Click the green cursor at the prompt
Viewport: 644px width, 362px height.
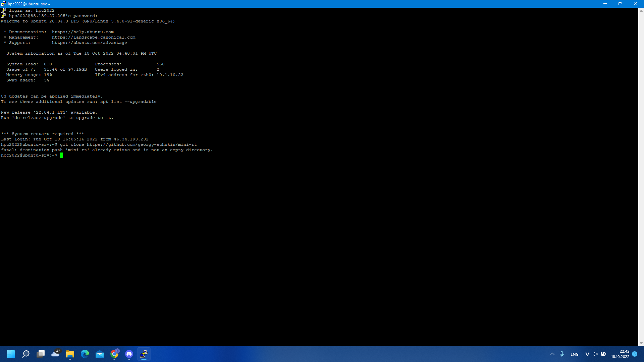coord(61,155)
